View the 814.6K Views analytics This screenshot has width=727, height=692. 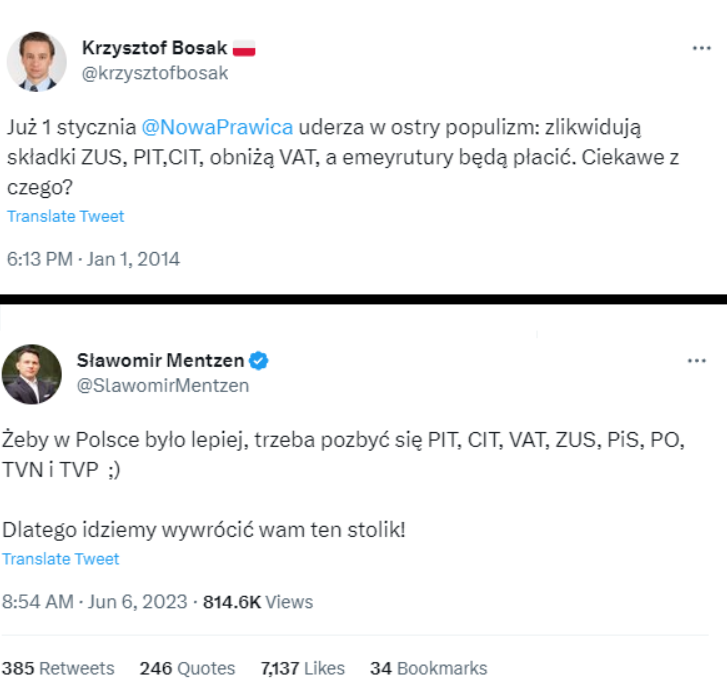pyautogui.click(x=258, y=602)
